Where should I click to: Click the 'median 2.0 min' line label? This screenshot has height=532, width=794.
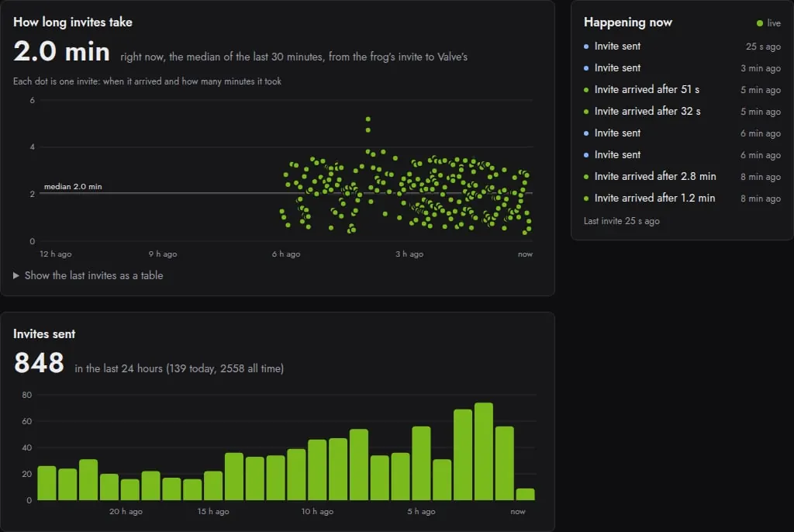[x=73, y=186]
